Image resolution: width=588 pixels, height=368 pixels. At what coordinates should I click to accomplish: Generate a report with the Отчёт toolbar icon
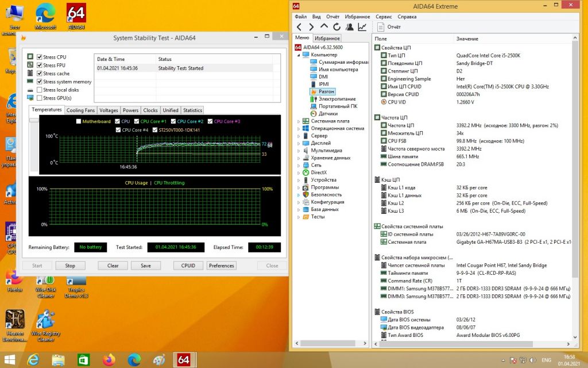(389, 27)
